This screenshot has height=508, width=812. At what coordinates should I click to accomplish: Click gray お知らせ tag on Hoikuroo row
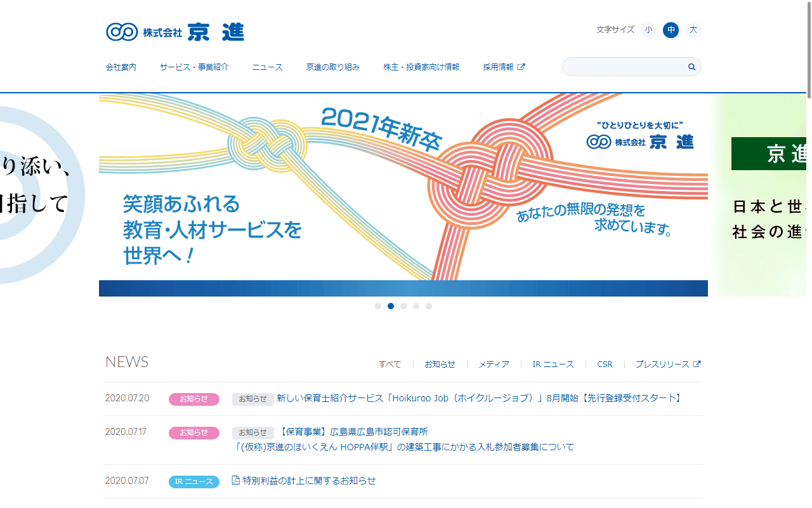[x=253, y=399]
